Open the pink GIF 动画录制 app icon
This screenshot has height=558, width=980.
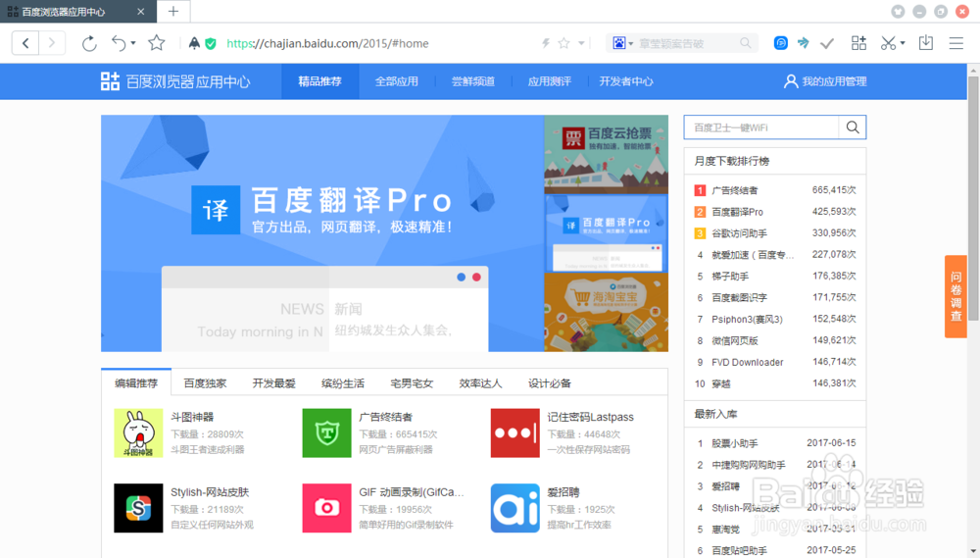point(327,508)
